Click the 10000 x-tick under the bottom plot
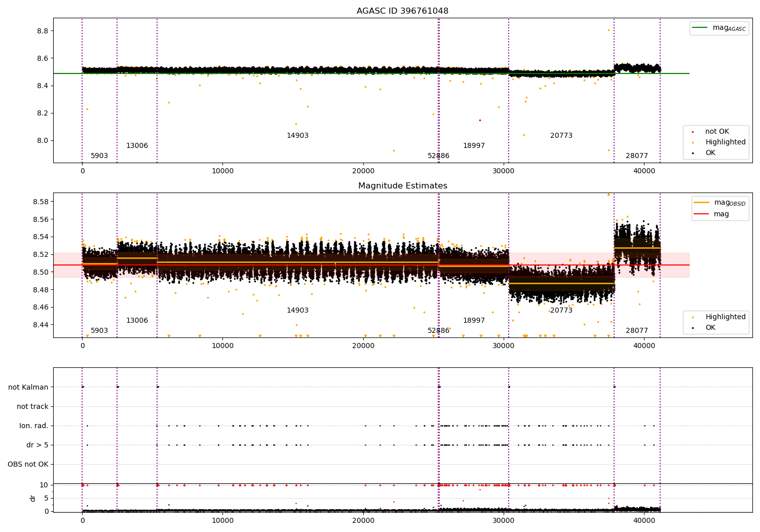The width and height of the screenshot is (760, 532). (x=222, y=521)
